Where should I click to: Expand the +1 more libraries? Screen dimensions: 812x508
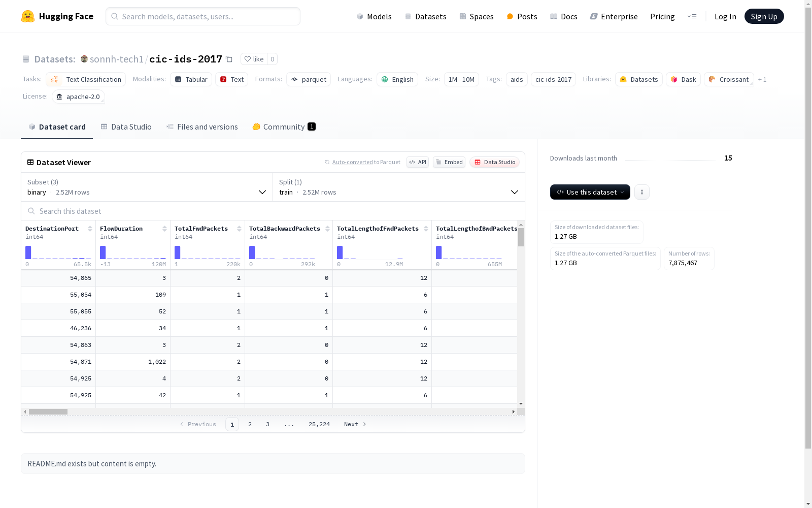[762, 79]
